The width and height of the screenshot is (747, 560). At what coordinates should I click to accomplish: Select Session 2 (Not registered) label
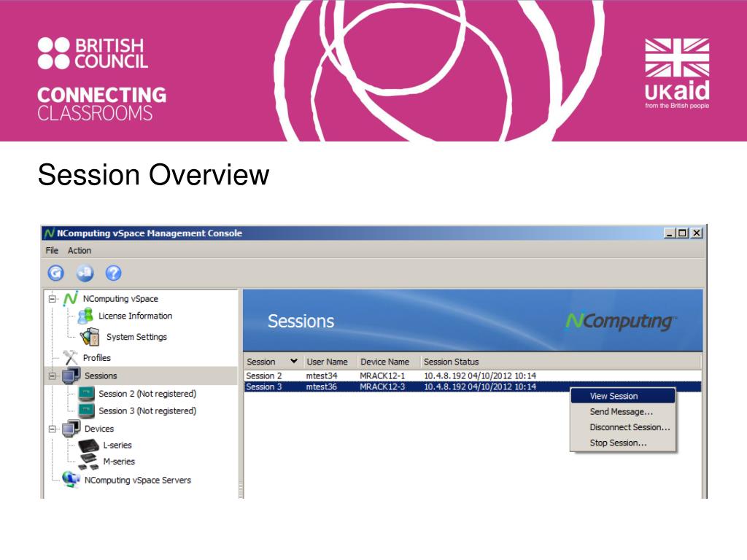(x=147, y=394)
